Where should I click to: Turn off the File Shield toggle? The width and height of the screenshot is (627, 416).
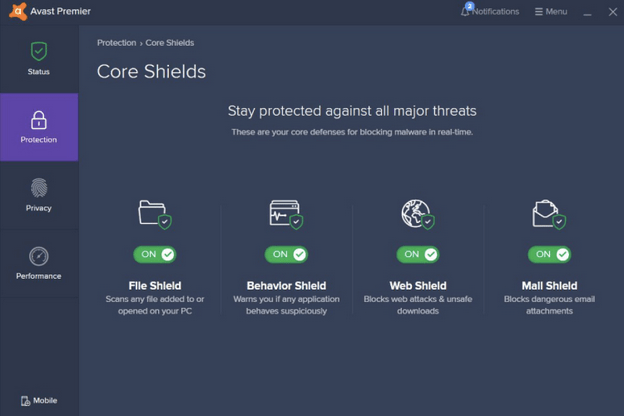point(155,254)
